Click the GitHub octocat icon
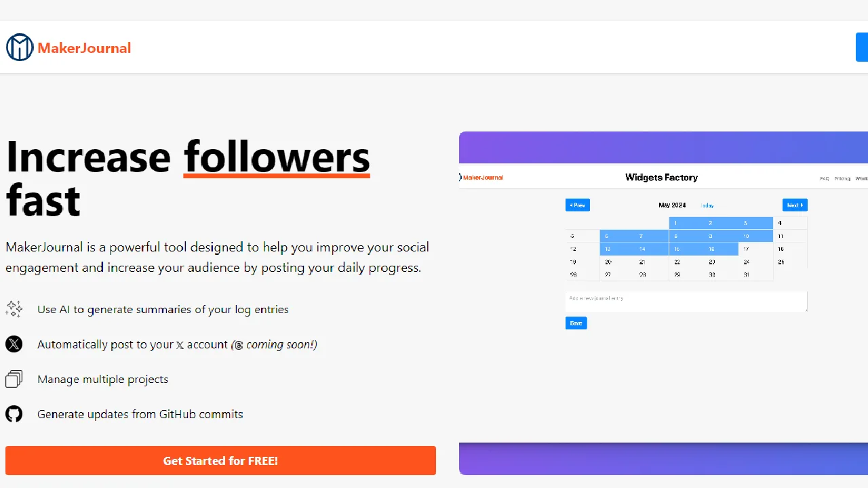 [x=14, y=414]
